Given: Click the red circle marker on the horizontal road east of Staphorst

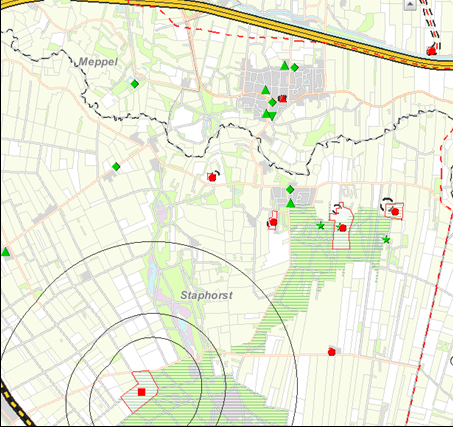Looking at the screenshot, I should coord(331,352).
